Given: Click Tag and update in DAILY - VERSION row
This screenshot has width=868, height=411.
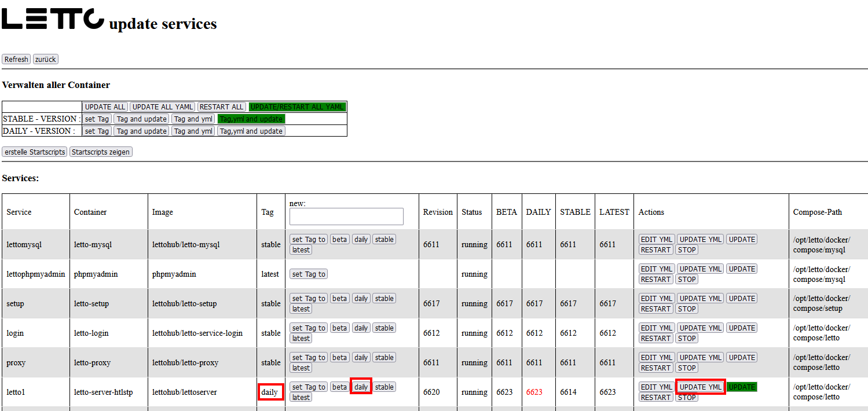Looking at the screenshot, I should point(141,131).
